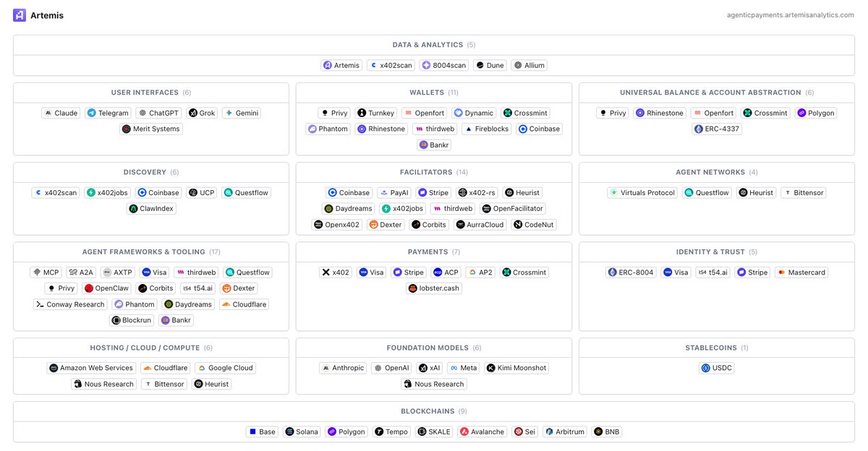Select the ACP payments chip
This screenshot has height=451, width=868.
coord(446,272)
